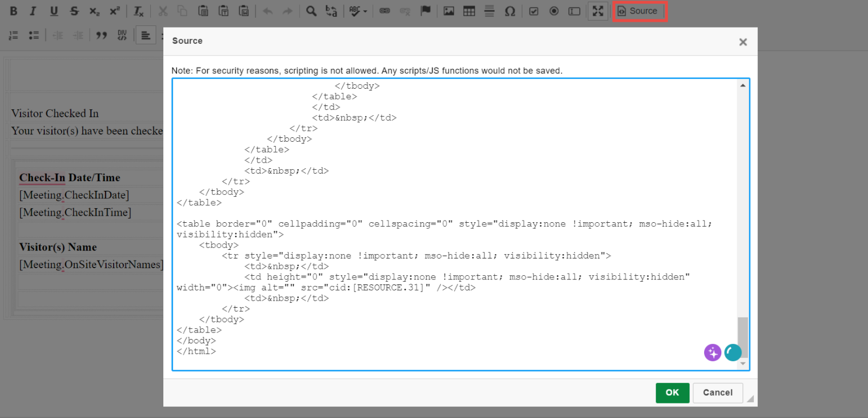Click OK to save source
This screenshot has height=418, width=868.
point(672,393)
